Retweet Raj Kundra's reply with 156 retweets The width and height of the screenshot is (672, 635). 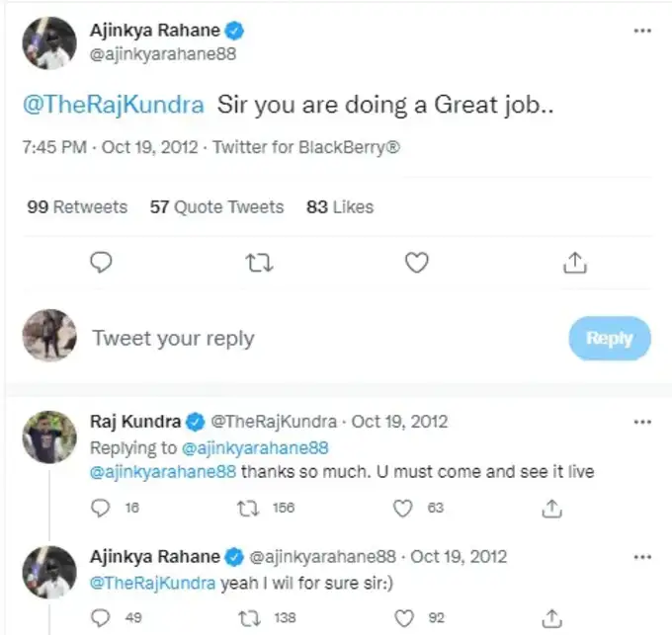[251, 508]
